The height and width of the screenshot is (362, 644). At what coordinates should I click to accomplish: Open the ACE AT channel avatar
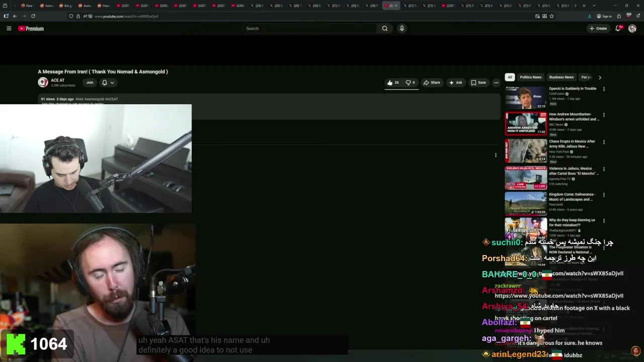click(43, 82)
